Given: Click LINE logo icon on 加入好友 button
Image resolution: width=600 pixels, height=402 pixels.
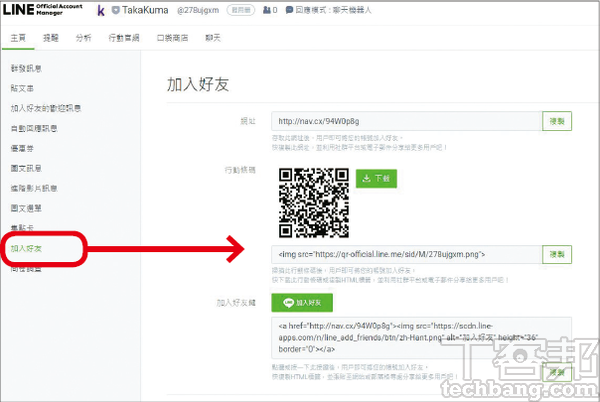Looking at the screenshot, I should [x=289, y=303].
